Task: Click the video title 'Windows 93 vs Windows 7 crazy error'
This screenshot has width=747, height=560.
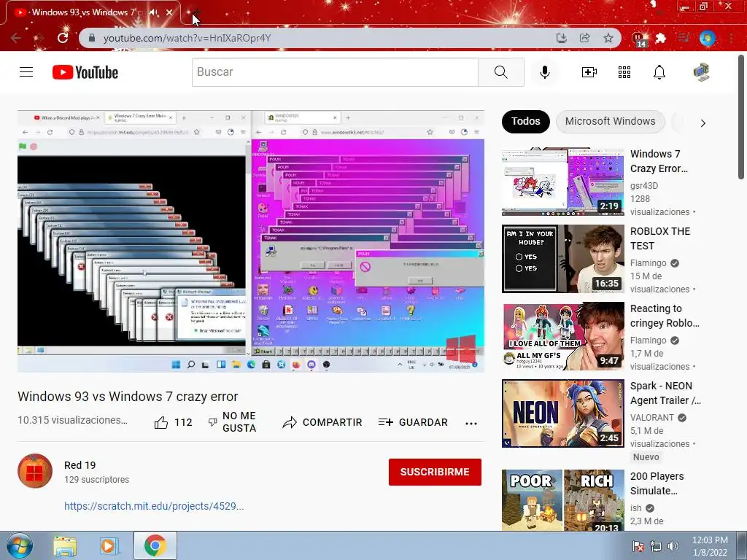Action: (x=128, y=397)
